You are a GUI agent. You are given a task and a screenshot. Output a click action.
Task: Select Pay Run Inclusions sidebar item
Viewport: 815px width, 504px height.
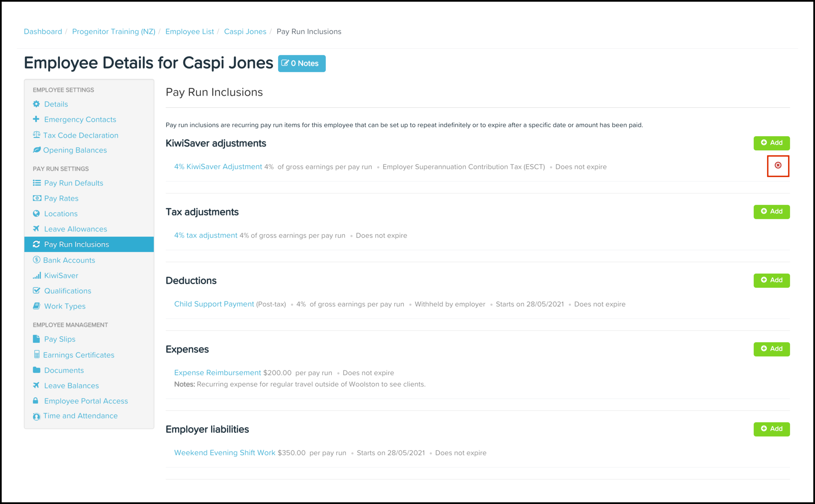(x=76, y=244)
